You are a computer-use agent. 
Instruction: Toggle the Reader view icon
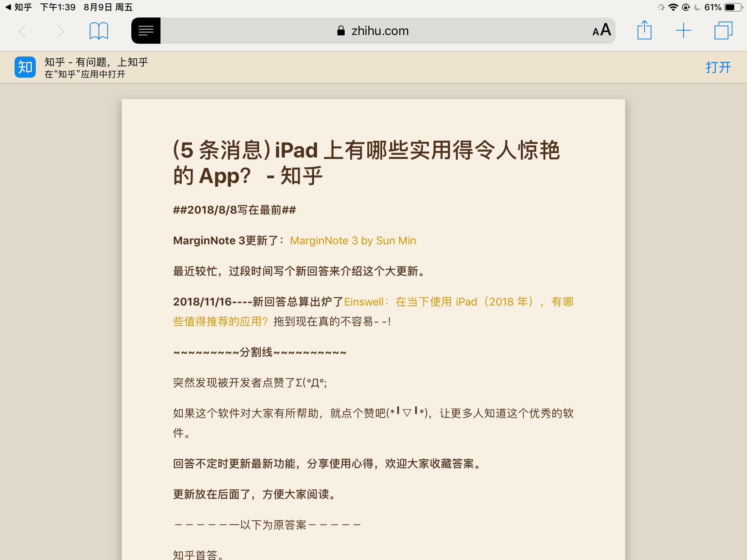pyautogui.click(x=146, y=31)
